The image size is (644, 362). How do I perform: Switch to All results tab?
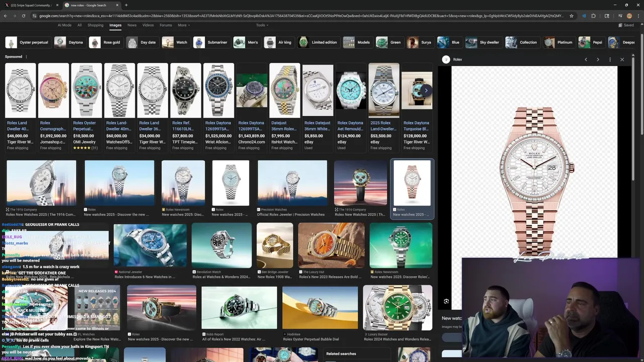click(x=79, y=25)
